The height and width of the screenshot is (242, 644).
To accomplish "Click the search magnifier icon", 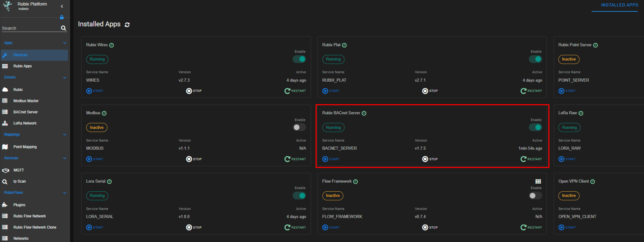I will [x=63, y=28].
